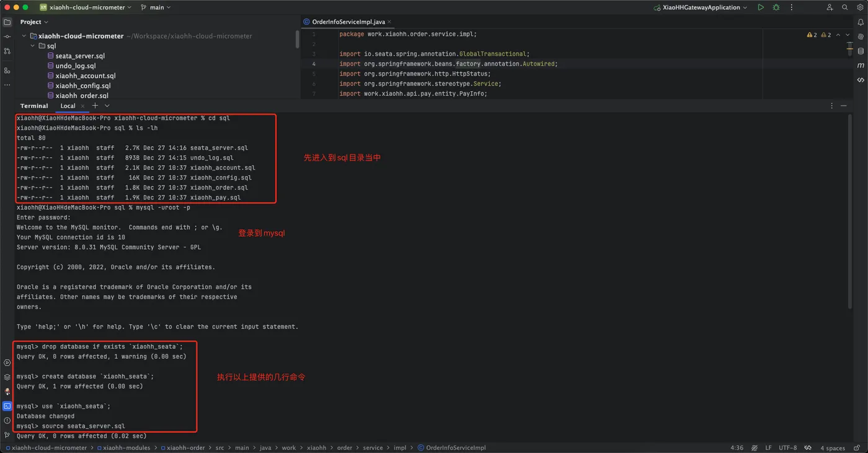Image resolution: width=868 pixels, height=453 pixels.
Task: Open the AI assistant spiral icon
Action: pyautogui.click(x=861, y=37)
